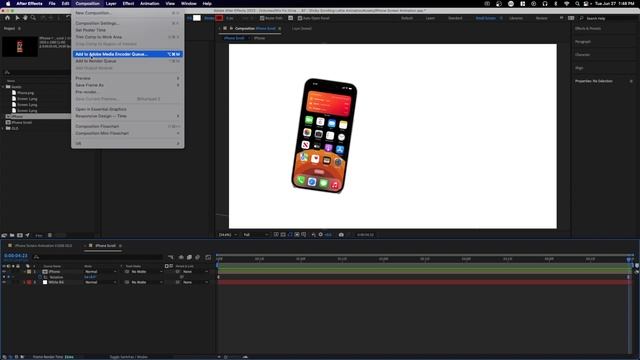Image resolution: width=640 pixels, height=360 pixels.
Task: Choose Add to Adobe Media Encoder Queue
Action: (x=127, y=54)
